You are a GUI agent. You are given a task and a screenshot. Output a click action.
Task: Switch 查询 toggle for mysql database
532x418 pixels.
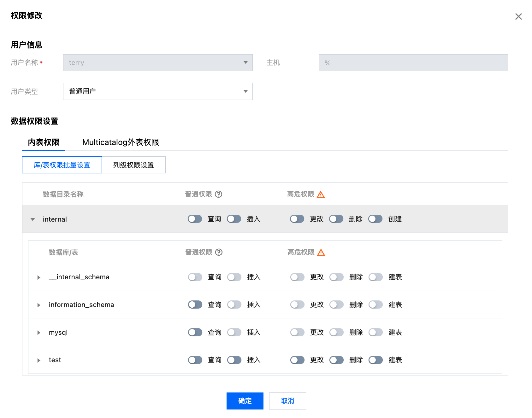coord(195,332)
